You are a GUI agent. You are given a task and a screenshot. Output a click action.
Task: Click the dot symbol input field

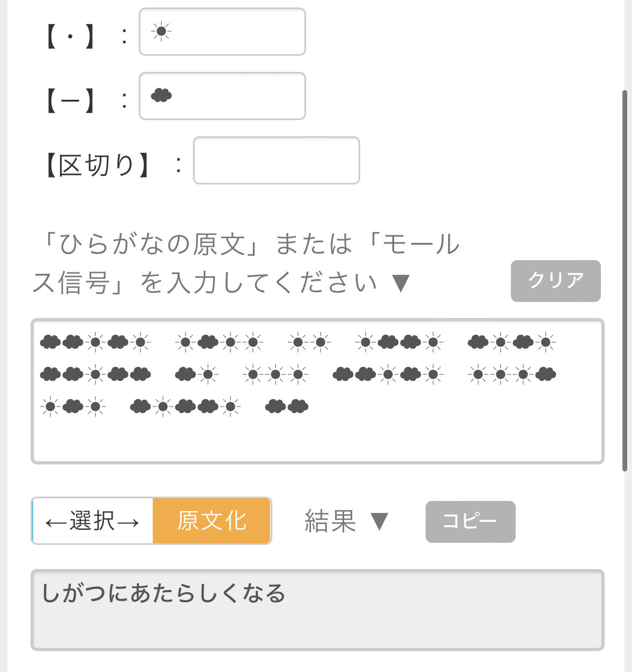coord(222,32)
